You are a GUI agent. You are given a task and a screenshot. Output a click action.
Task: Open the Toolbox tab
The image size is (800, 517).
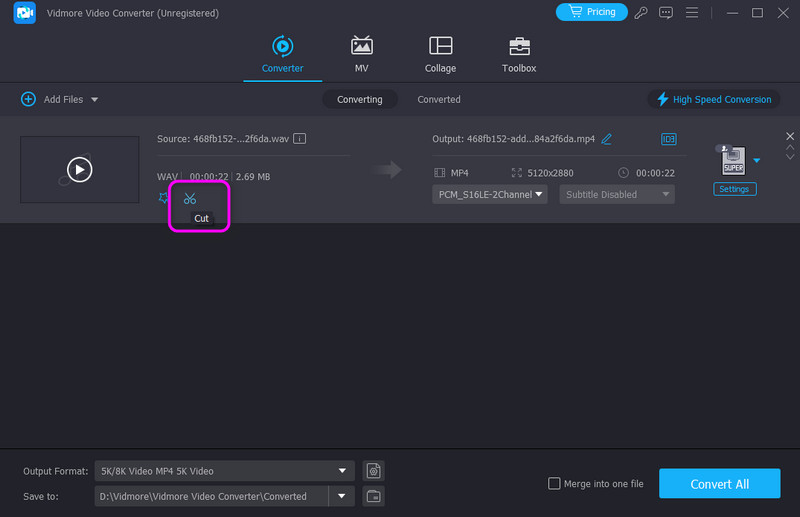(519, 54)
